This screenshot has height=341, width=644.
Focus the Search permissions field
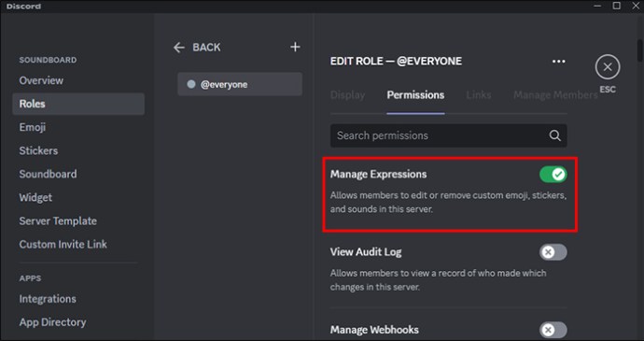pos(449,135)
